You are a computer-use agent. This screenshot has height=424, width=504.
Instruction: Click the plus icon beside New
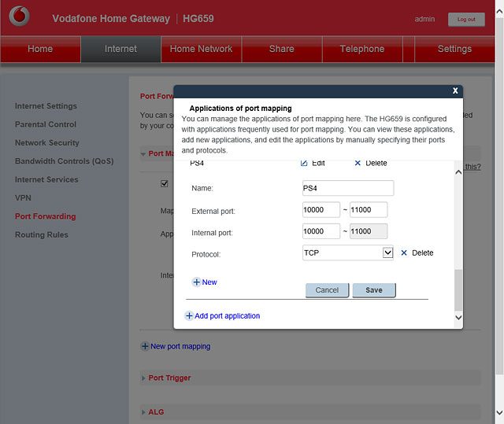tap(196, 282)
